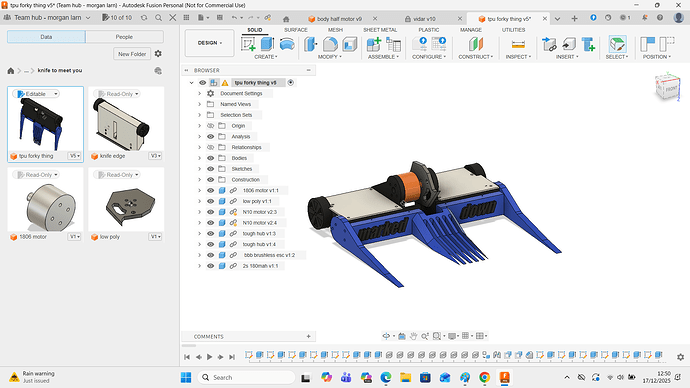
Task: Jump to the timeline beginning
Action: coord(187,357)
